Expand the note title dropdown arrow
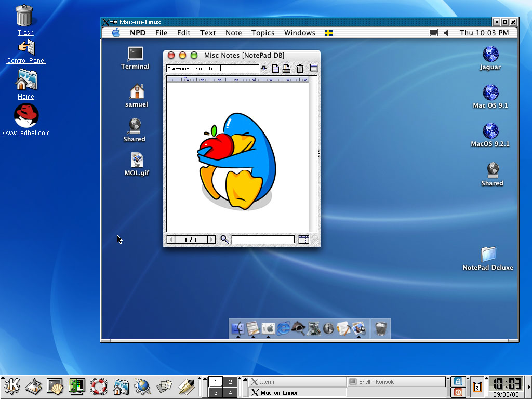This screenshot has height=399, width=532. (x=263, y=69)
